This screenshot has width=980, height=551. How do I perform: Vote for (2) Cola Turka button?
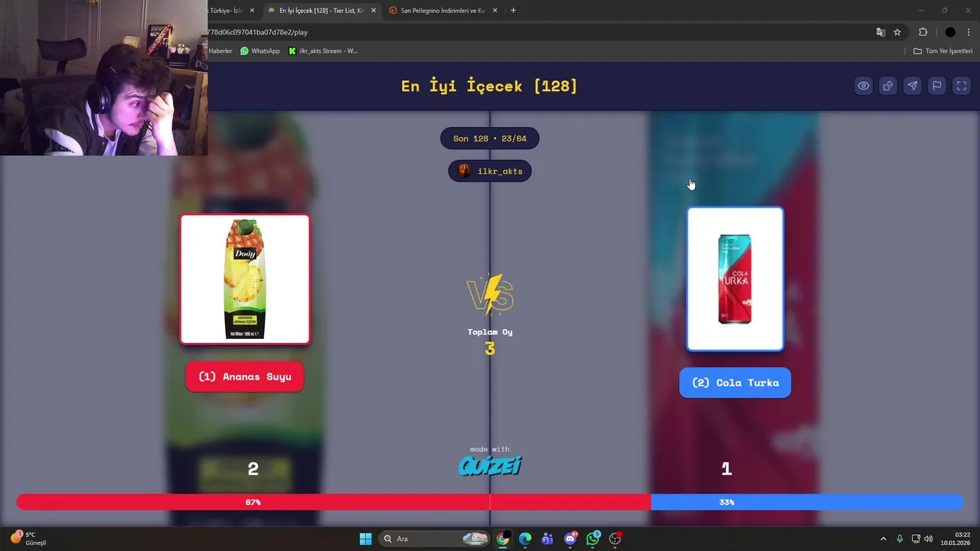point(735,383)
